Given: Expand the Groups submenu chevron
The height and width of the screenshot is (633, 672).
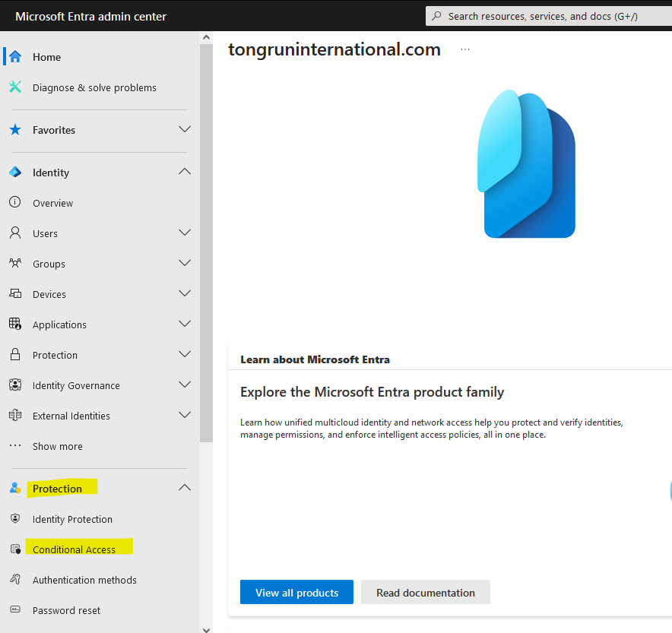Looking at the screenshot, I should pyautogui.click(x=185, y=263).
